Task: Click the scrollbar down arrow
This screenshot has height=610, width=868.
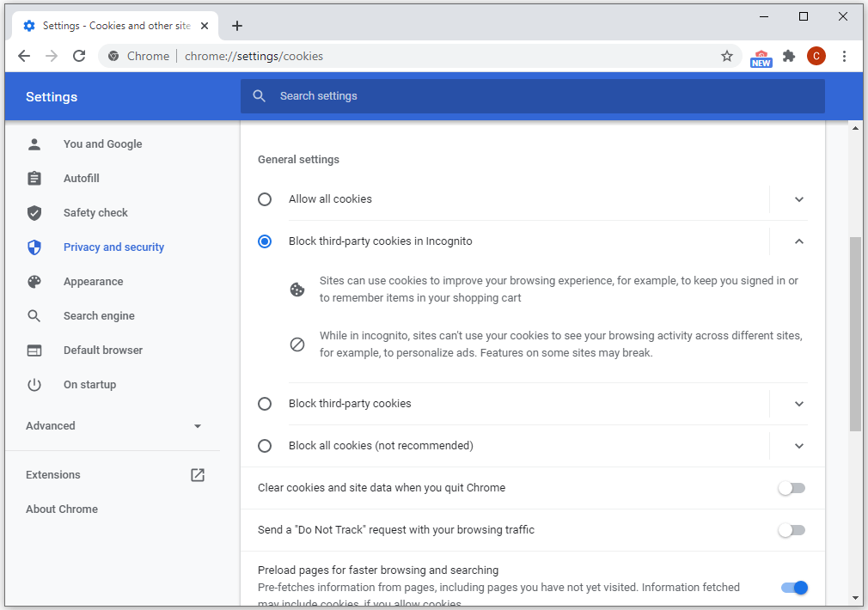Action: coord(855,598)
